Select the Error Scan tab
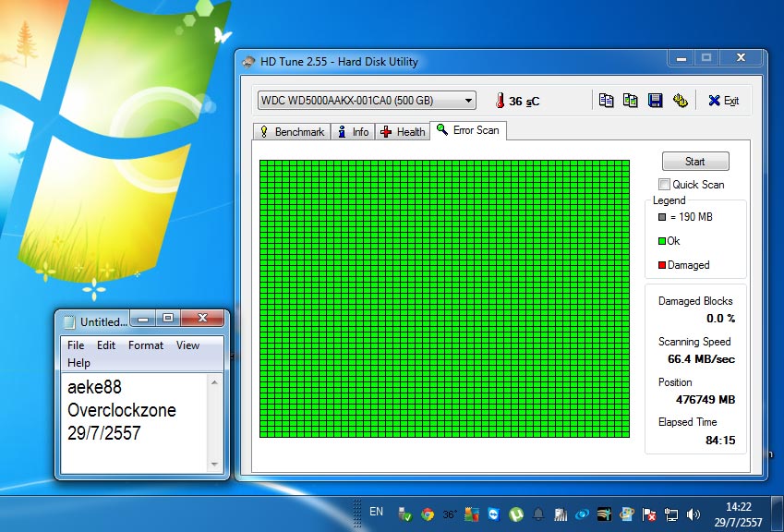Image resolution: width=784 pixels, height=532 pixels. pos(468,130)
